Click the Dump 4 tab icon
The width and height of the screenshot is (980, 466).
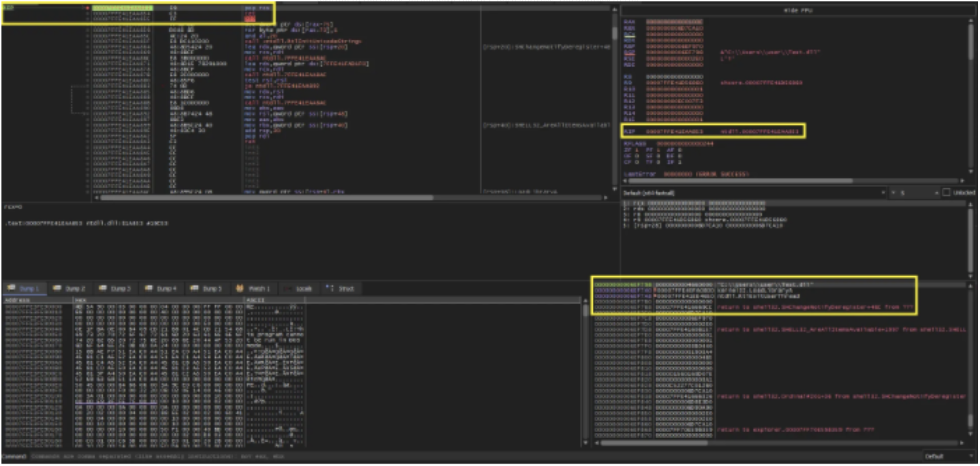149,288
